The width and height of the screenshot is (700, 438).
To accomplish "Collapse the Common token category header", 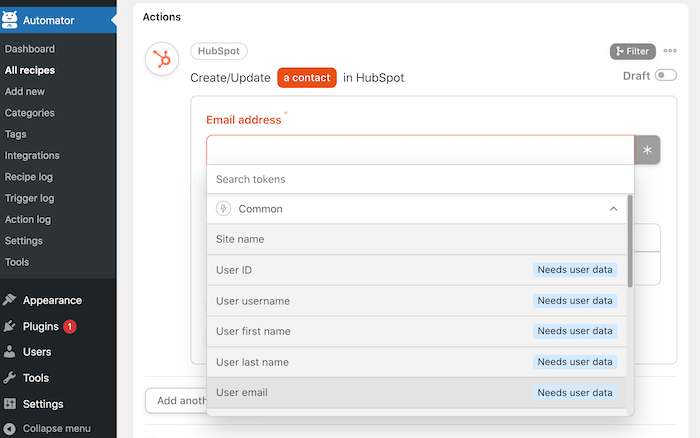I will pyautogui.click(x=417, y=209).
